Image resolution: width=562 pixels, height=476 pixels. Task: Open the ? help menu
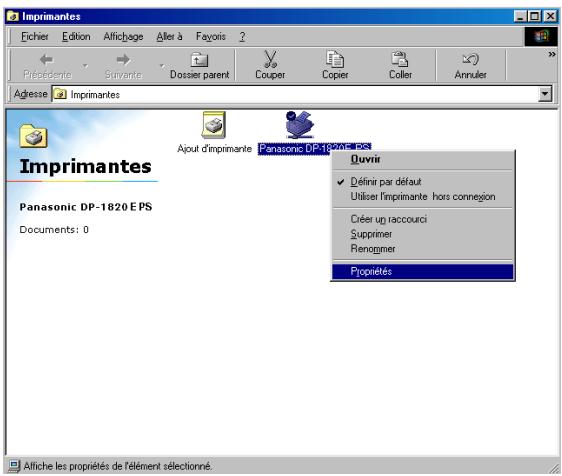242,37
